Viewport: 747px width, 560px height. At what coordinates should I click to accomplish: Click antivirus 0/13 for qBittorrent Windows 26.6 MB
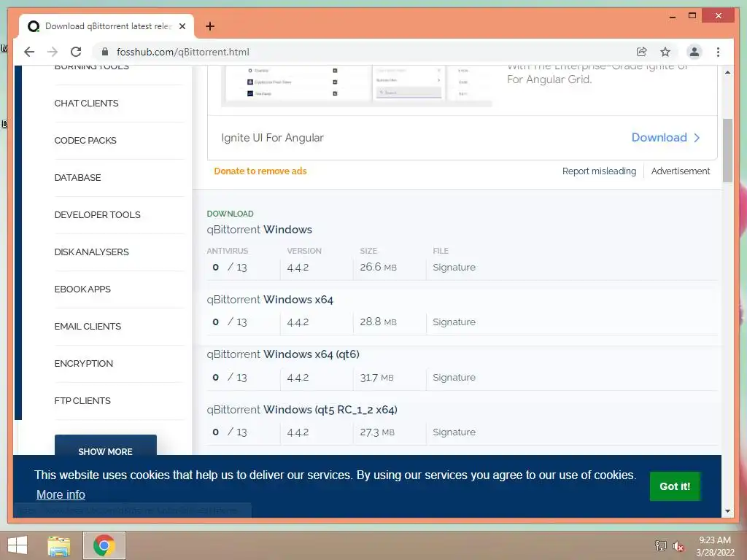[230, 267]
